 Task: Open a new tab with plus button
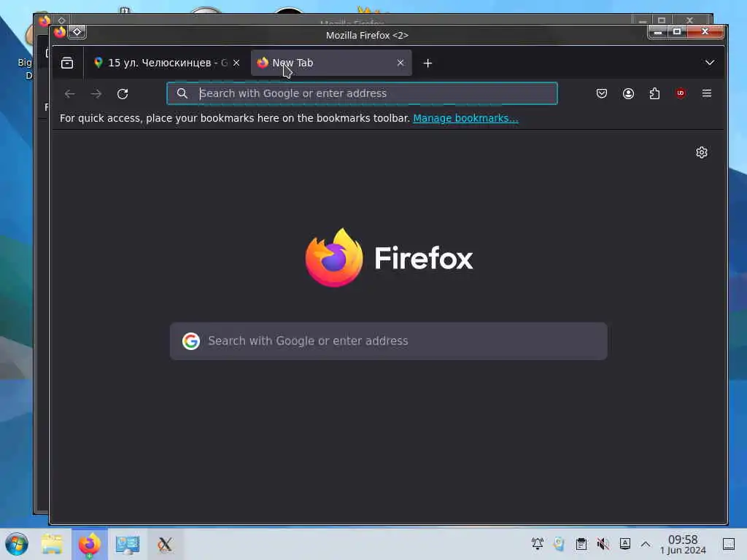[x=427, y=63]
